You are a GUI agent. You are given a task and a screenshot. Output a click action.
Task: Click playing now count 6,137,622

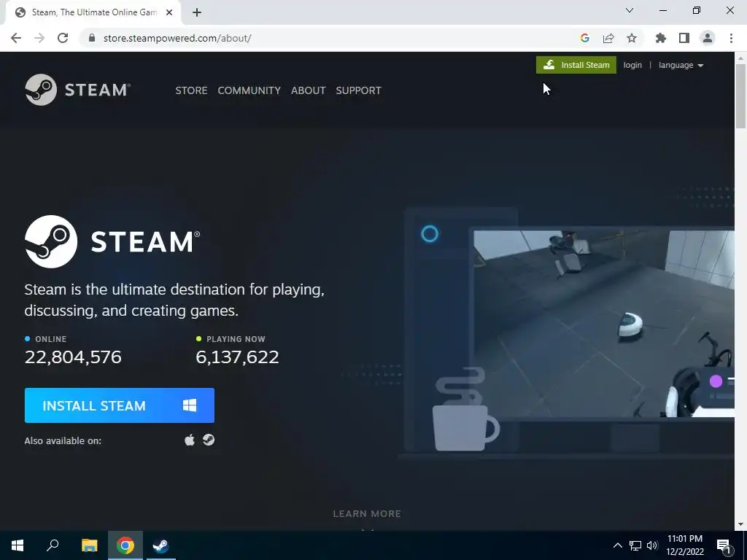[237, 357]
